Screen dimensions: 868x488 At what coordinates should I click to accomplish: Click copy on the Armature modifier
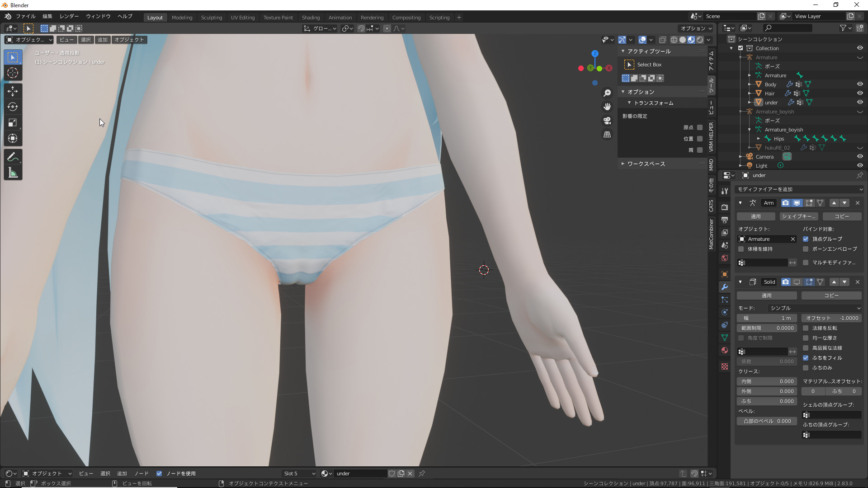tap(841, 216)
